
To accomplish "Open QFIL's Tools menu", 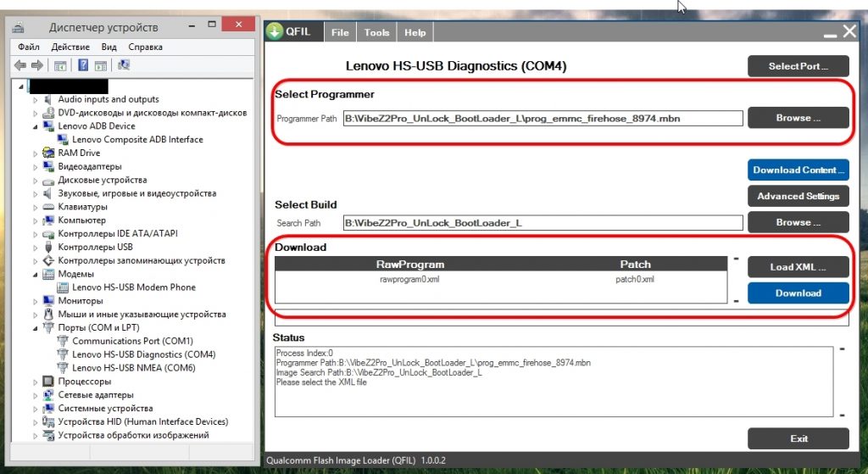I will click(376, 33).
